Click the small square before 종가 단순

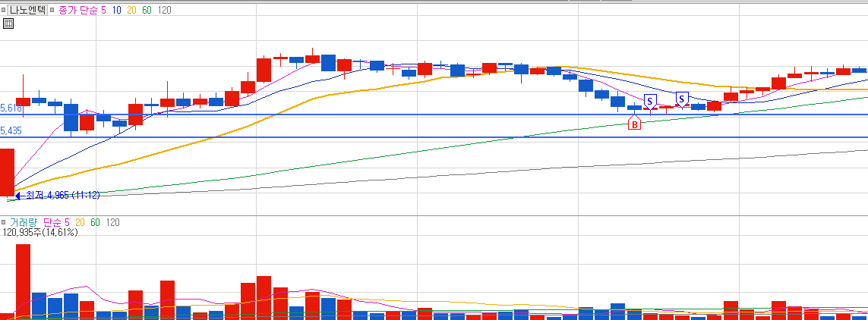(54, 10)
